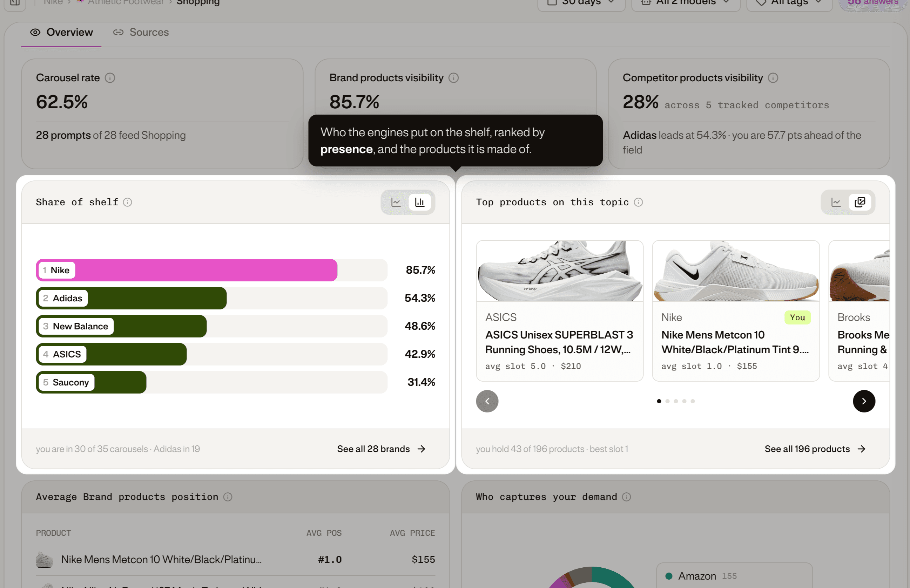Click the PRODUCT column header
The image size is (910, 588).
pyautogui.click(x=54, y=533)
